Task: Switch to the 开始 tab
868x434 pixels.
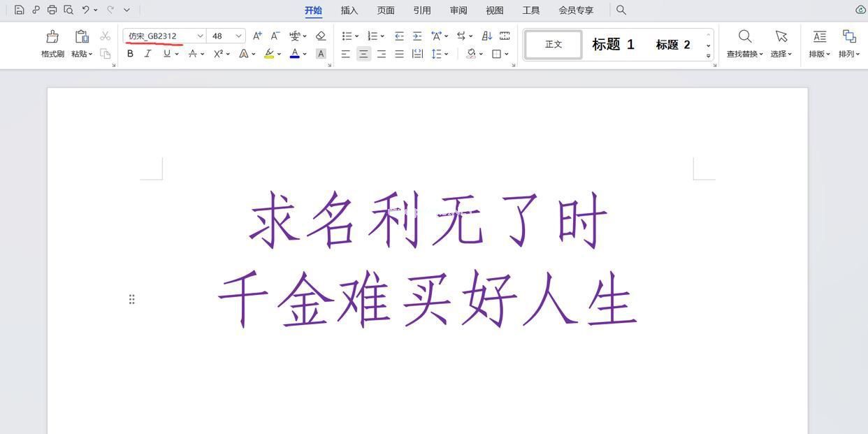Action: tap(313, 10)
